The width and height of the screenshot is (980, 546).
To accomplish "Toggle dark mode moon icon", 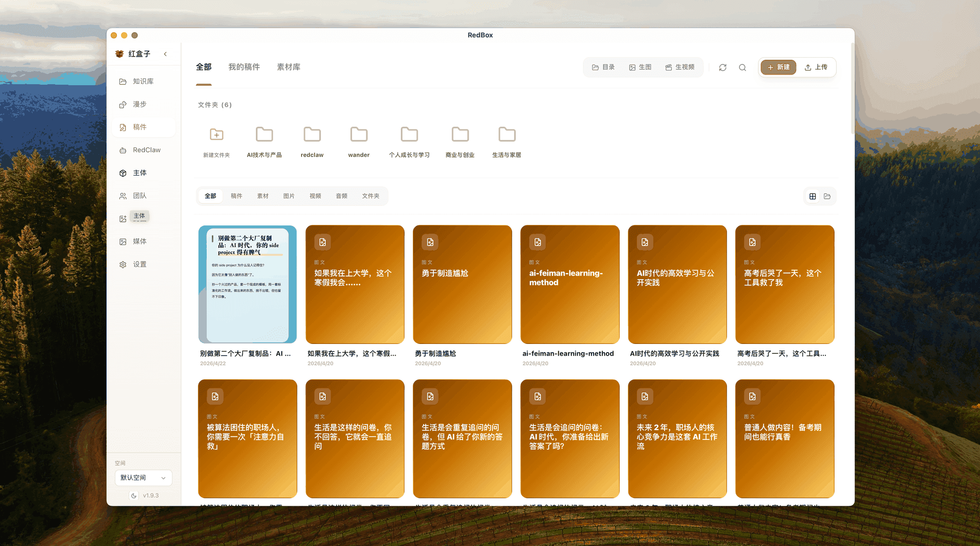I will [134, 495].
